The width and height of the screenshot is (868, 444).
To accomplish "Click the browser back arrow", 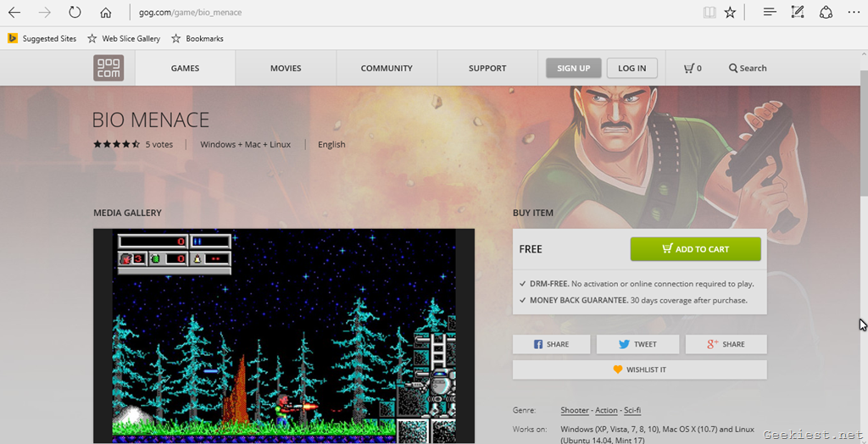I will pyautogui.click(x=14, y=13).
